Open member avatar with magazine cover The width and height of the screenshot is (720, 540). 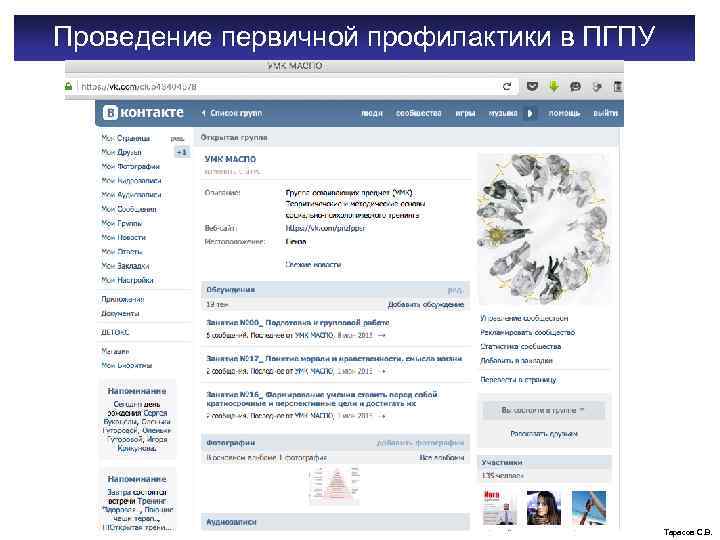click(500, 507)
